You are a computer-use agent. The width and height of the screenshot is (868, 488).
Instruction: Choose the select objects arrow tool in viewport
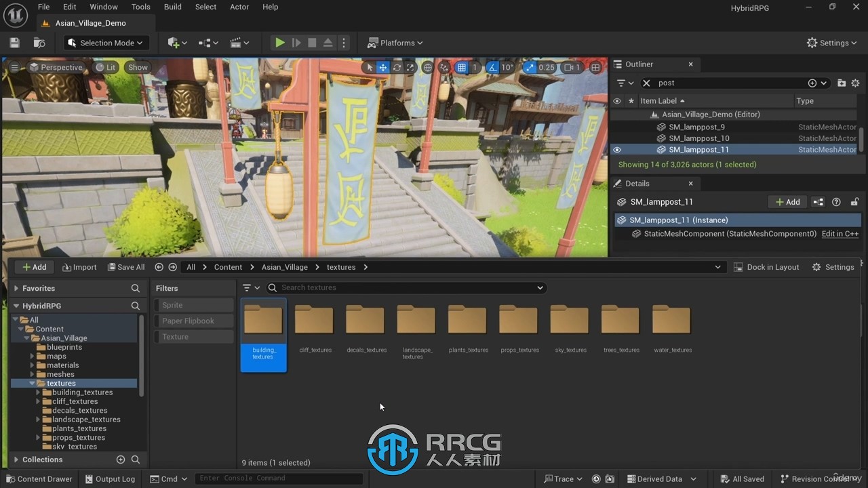[369, 67]
